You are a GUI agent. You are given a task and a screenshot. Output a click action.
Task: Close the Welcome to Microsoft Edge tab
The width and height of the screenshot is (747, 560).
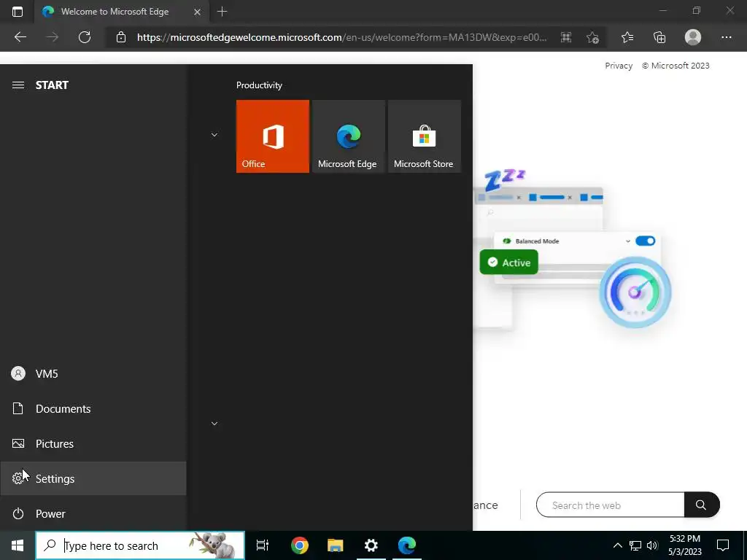click(197, 12)
